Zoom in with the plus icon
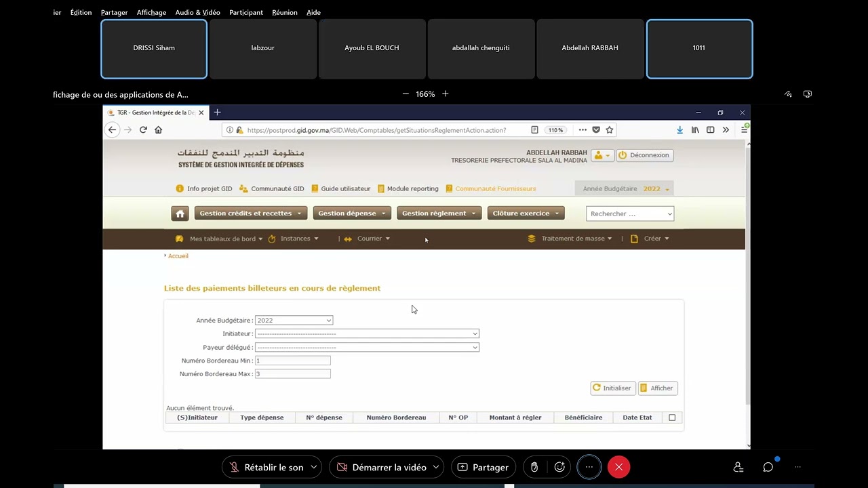The image size is (868, 488). coord(446,94)
